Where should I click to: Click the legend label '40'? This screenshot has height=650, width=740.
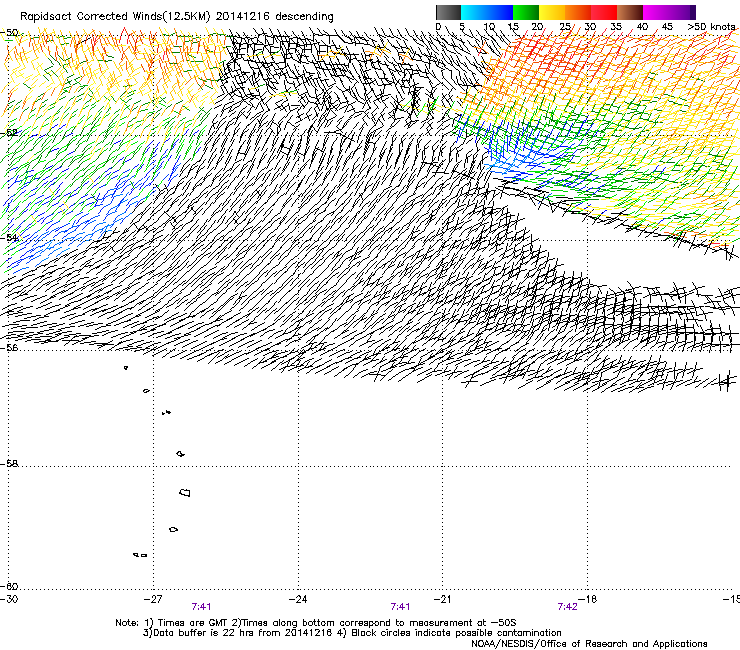click(x=642, y=27)
